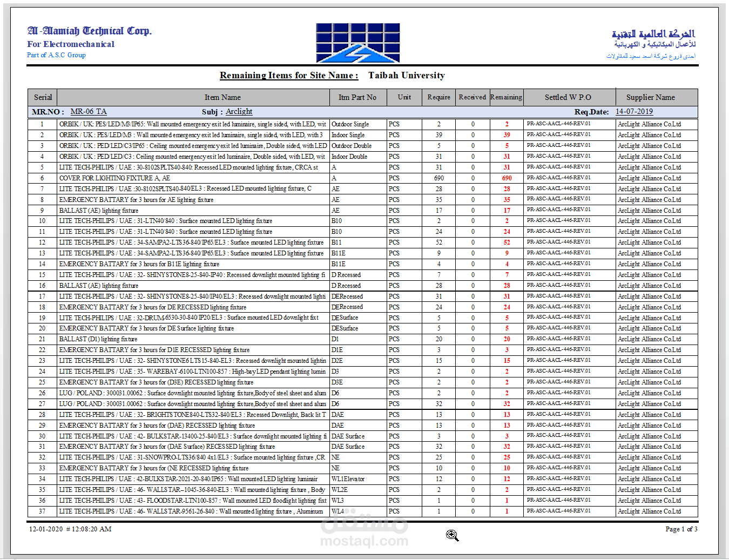Click the Subj label
Image resolution: width=729 pixels, height=560 pixels.
pos(211,112)
